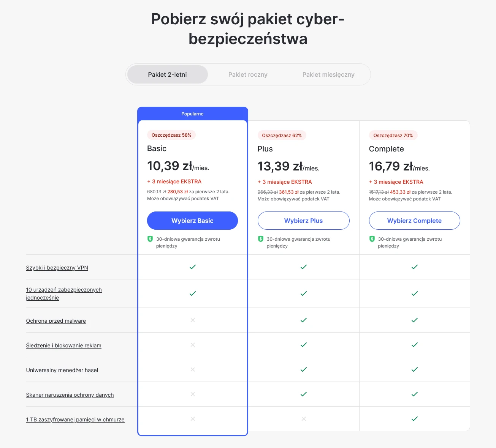Open Uniwersalny menedżer haseł feature link
Image resolution: width=496 pixels, height=448 pixels.
[x=62, y=370]
